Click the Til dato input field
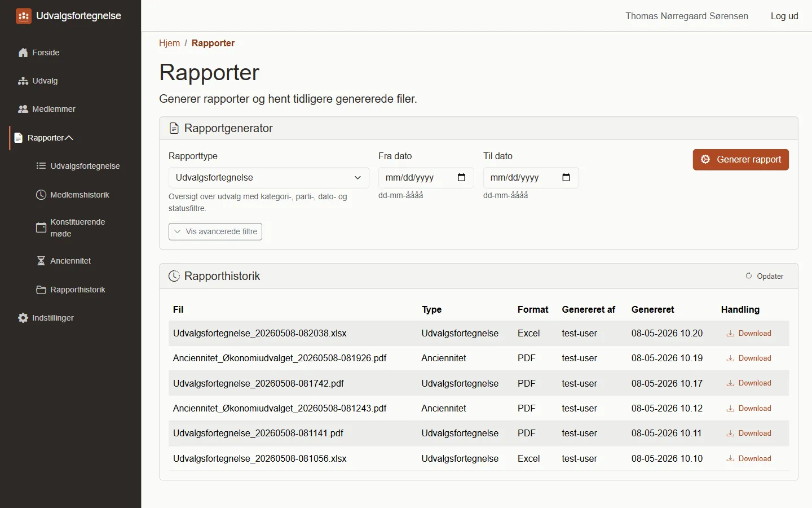 531,178
